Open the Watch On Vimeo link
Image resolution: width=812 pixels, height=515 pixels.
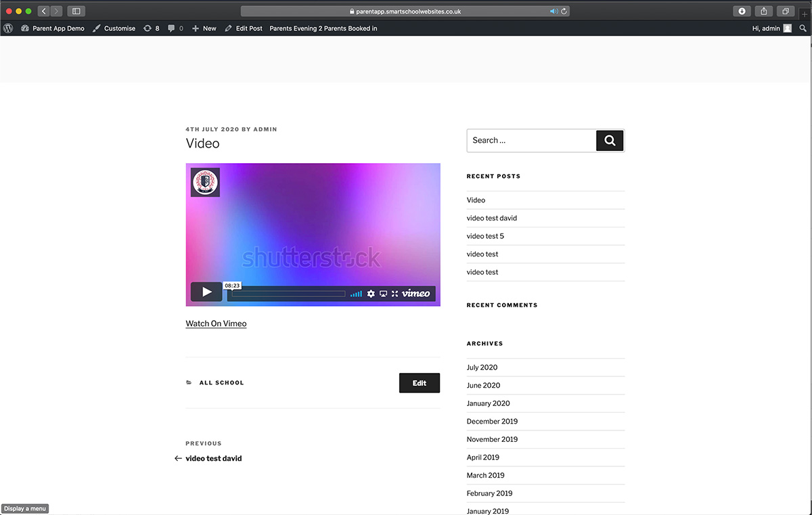pos(216,323)
